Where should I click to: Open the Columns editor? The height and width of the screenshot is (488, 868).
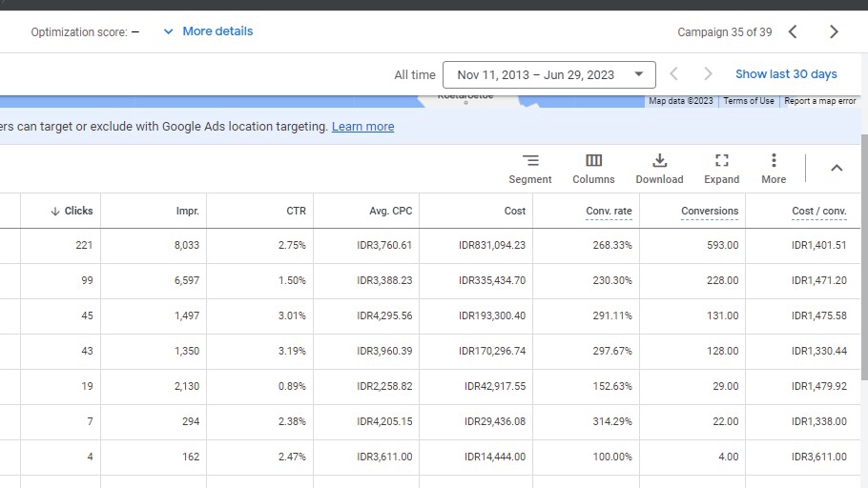coord(593,169)
